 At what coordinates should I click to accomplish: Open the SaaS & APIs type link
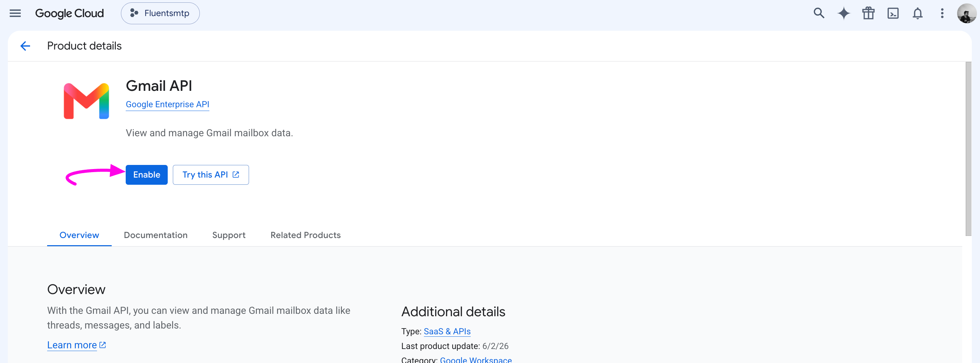pyautogui.click(x=447, y=332)
